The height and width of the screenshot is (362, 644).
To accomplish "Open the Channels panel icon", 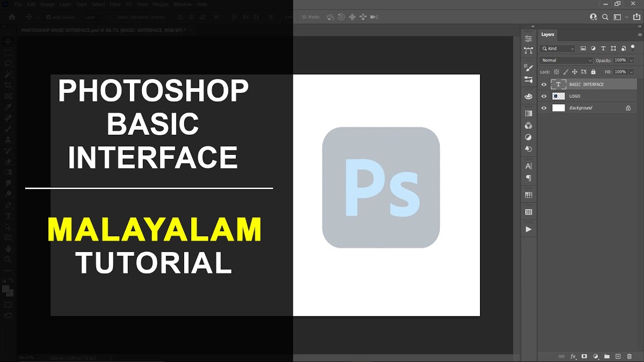I will pos(528,126).
